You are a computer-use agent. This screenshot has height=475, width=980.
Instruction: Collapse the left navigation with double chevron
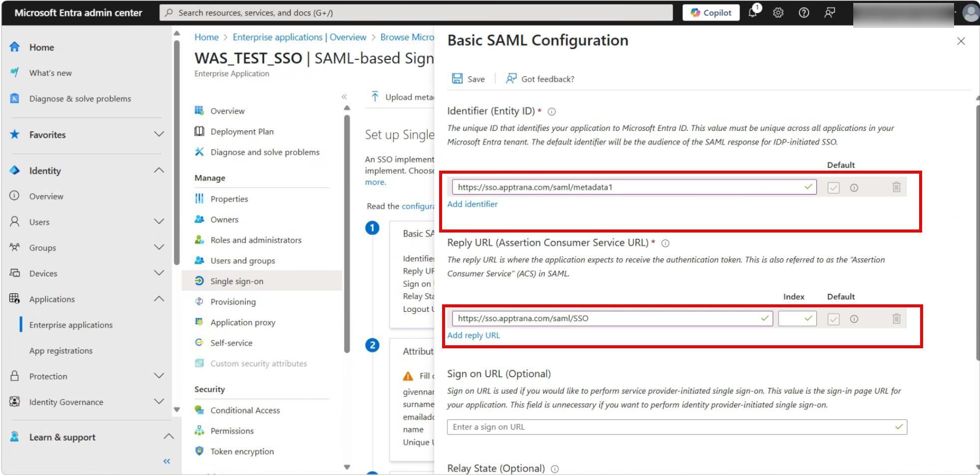[167, 462]
